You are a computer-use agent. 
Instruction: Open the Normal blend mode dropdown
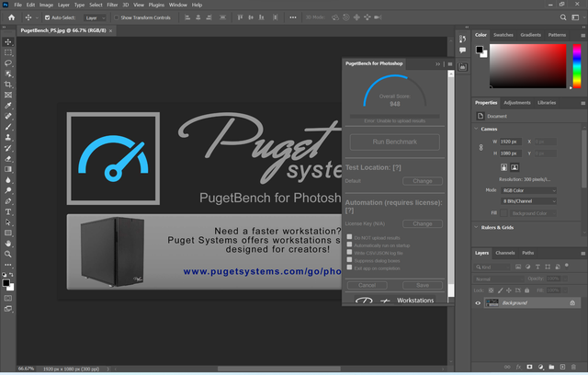pyautogui.click(x=498, y=279)
